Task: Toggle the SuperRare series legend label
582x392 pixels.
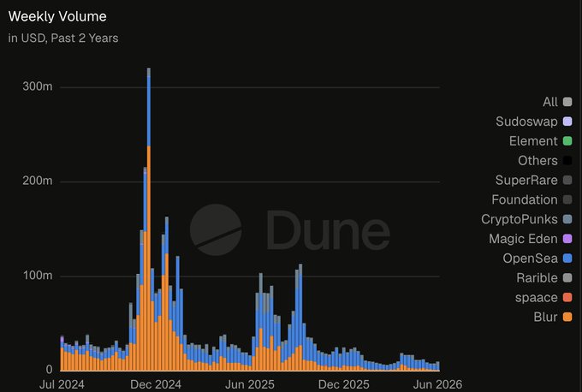Action: click(526, 180)
